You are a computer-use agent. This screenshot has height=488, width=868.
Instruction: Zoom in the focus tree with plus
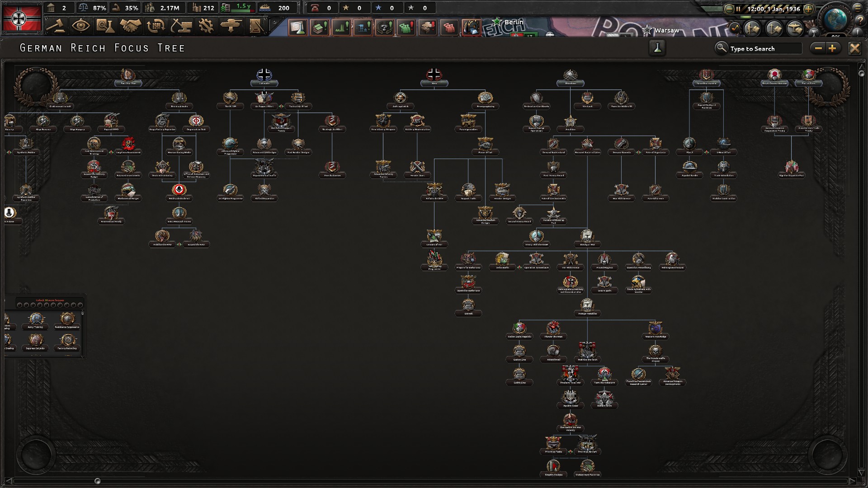[x=832, y=48]
